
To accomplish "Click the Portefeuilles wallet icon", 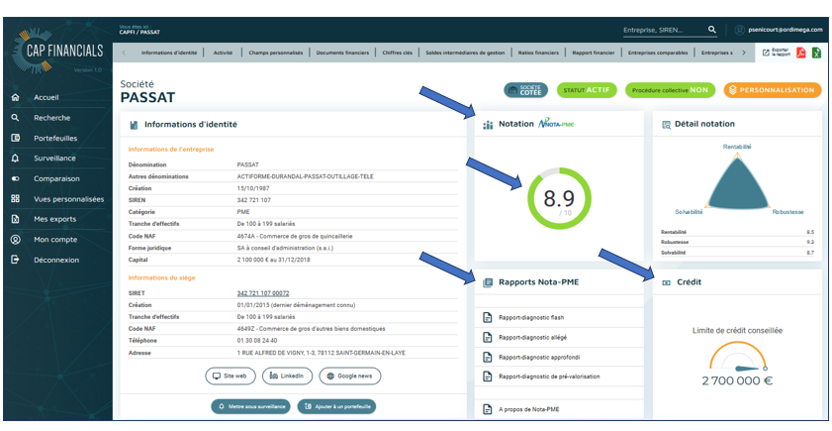I will tap(15, 138).
